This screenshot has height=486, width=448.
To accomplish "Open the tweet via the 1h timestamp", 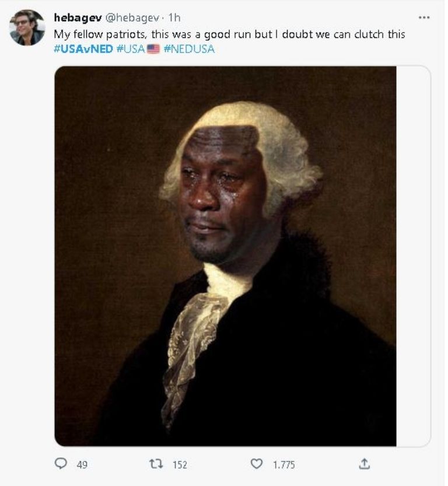I will click(x=174, y=19).
